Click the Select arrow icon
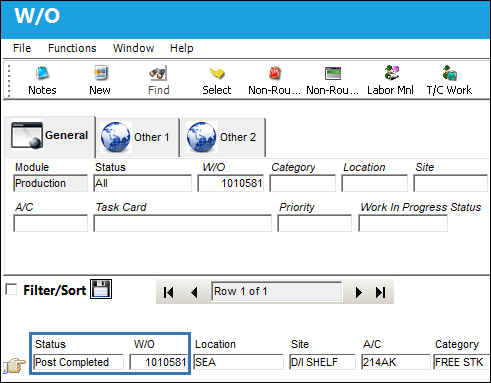Image resolution: width=491 pixels, height=383 pixels. coord(217,73)
